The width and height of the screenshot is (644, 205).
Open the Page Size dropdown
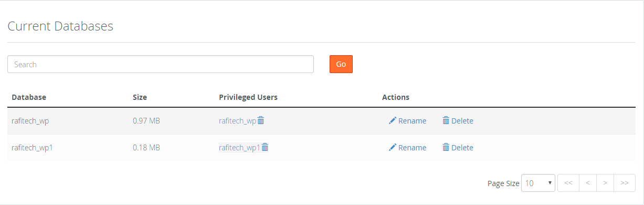538,183
